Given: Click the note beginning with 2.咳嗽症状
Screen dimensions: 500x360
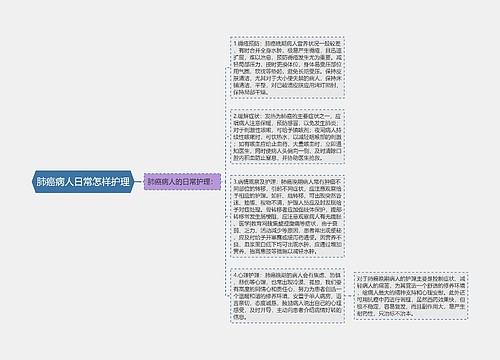Looking at the screenshot, I should click(287, 137).
